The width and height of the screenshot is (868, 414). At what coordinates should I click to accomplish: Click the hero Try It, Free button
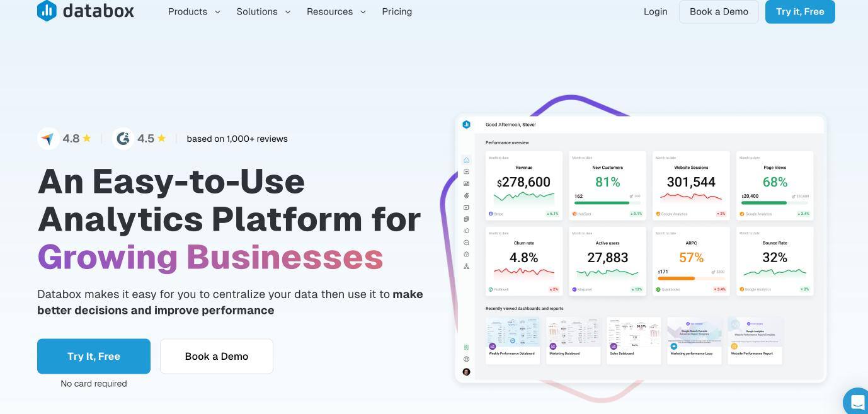click(94, 356)
